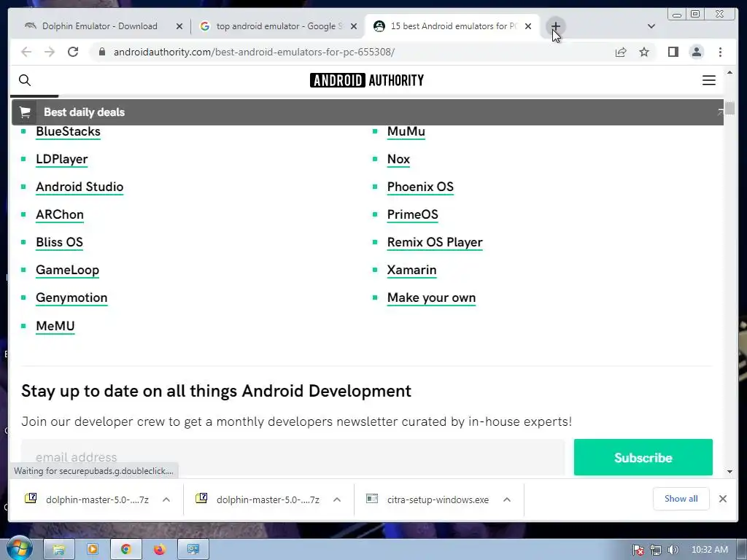The height and width of the screenshot is (560, 747).
Task: Open the GameLoop link
Action: click(x=67, y=270)
